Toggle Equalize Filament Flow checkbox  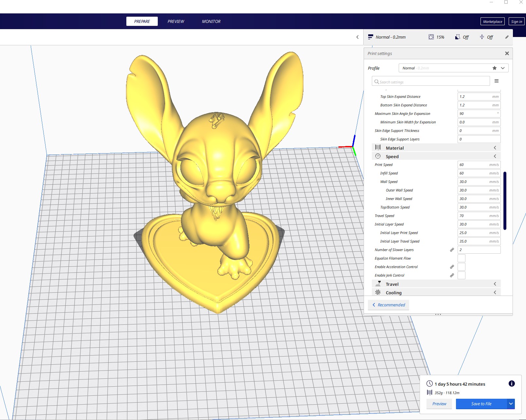click(462, 258)
